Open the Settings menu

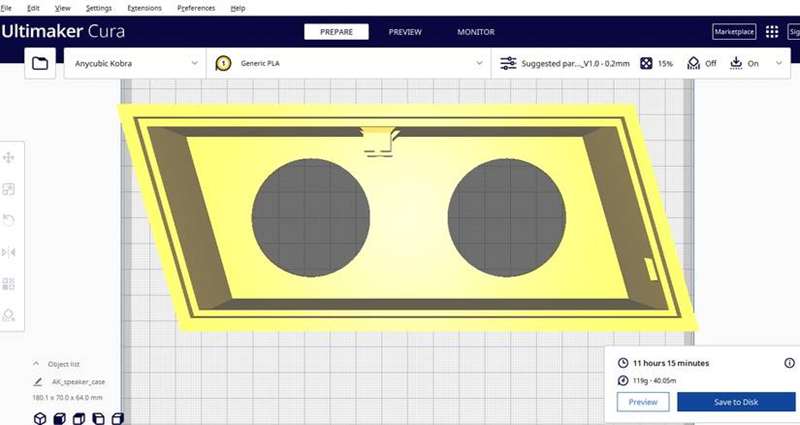98,8
